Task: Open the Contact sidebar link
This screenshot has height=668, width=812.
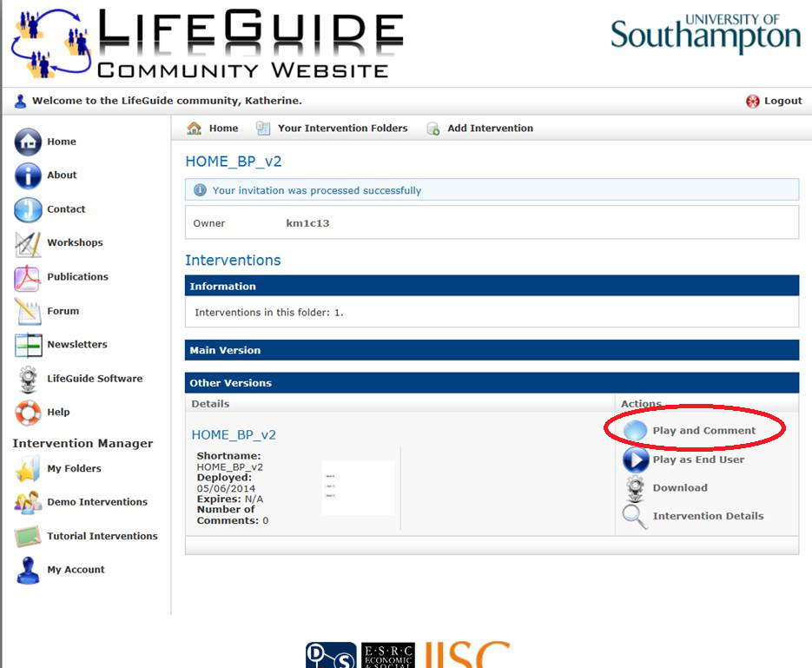Action: pos(66,209)
